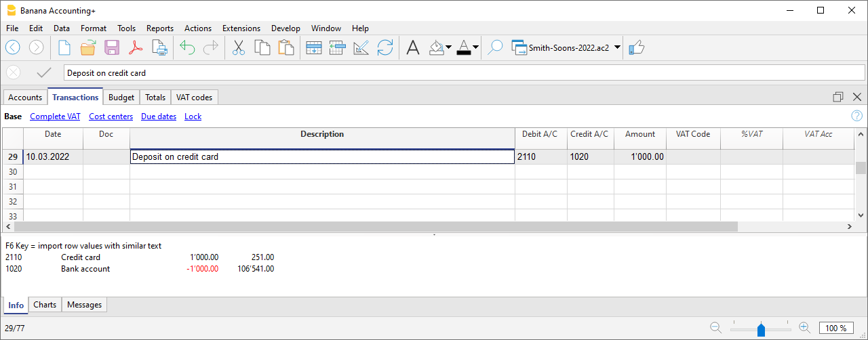Image resolution: width=868 pixels, height=340 pixels.
Task: Click the Date cell 10.03.2022
Action: tap(53, 156)
